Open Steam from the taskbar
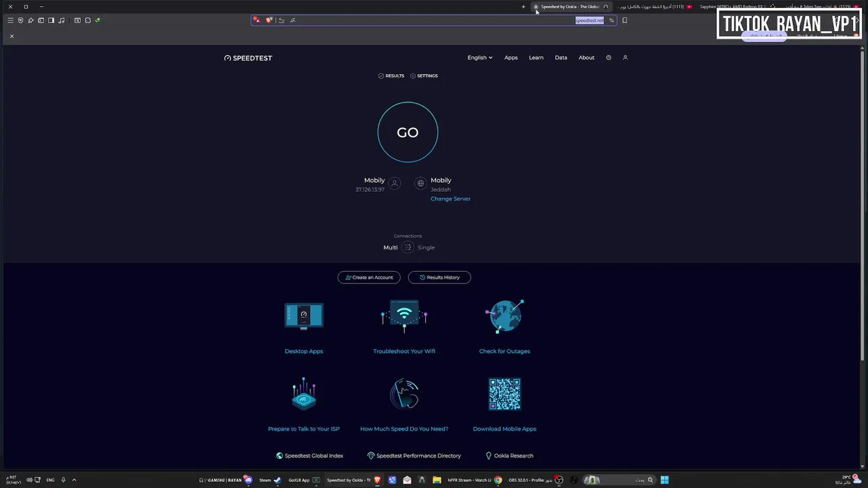Screen dimensions: 868x488 [x=269, y=480]
